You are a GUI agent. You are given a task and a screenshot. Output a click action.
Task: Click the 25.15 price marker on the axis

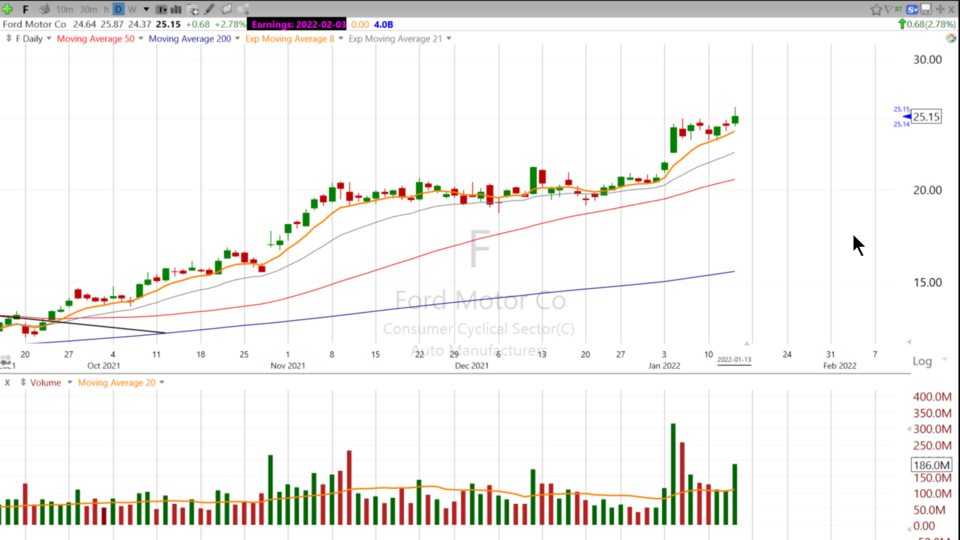pos(926,117)
